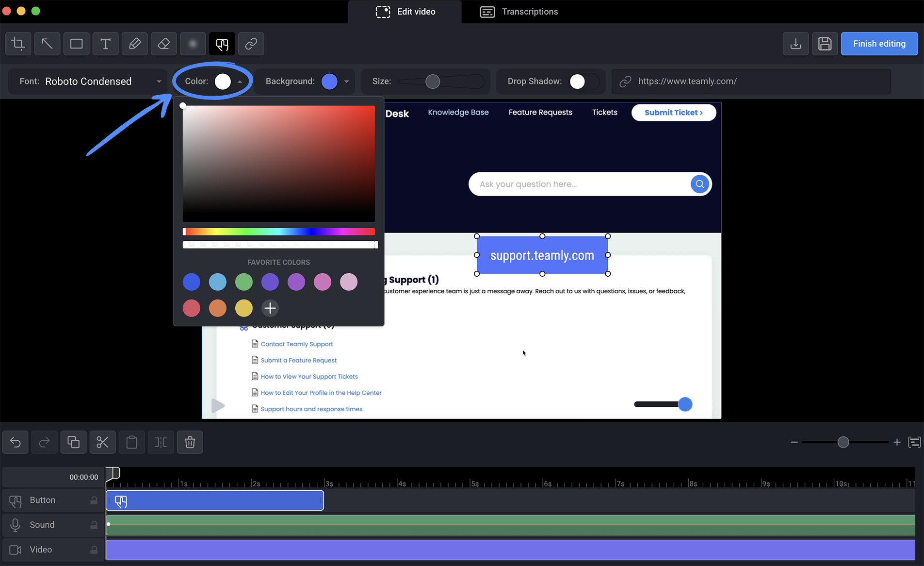Click the link URL input field
The height and width of the screenshot is (566, 924).
tap(751, 82)
